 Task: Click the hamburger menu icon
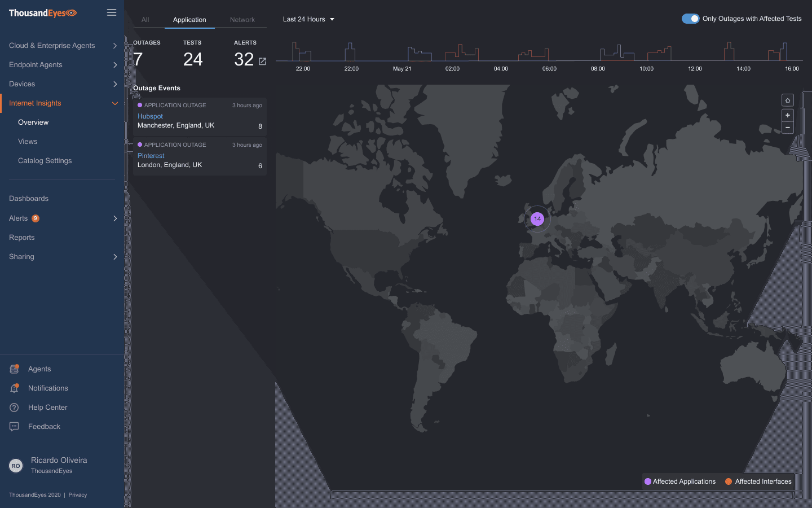(x=112, y=12)
